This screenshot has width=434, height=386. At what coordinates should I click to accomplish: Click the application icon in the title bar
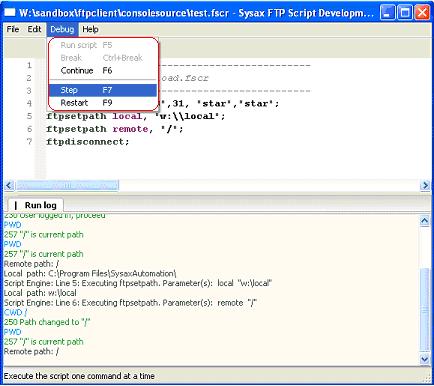(x=10, y=13)
